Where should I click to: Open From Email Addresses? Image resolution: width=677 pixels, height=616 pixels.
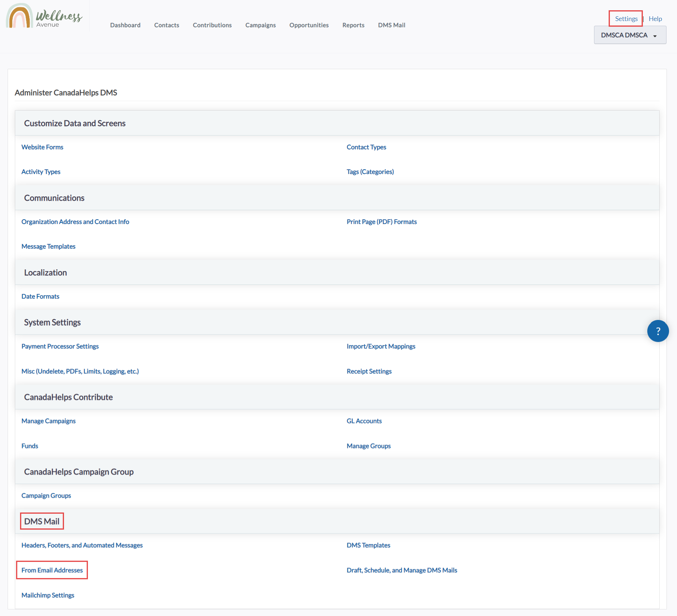(52, 570)
